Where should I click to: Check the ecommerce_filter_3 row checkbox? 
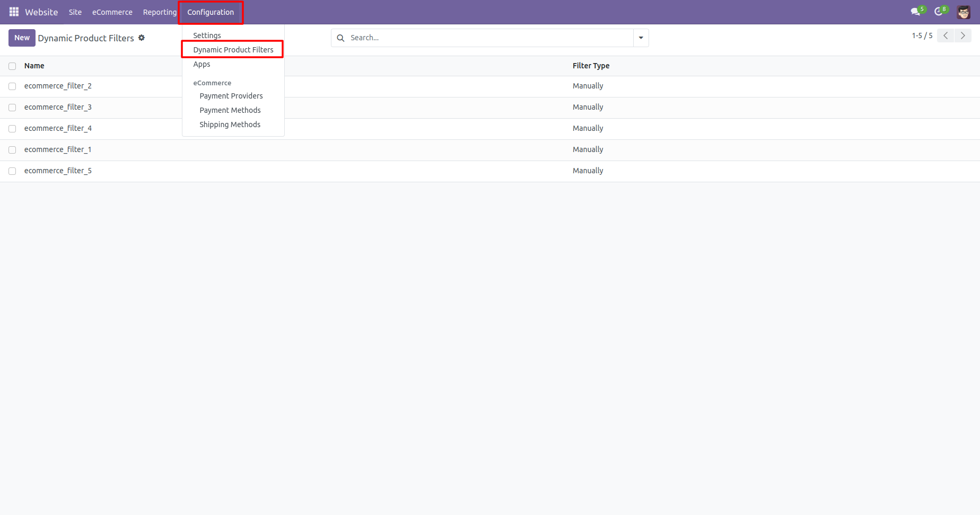coord(12,108)
